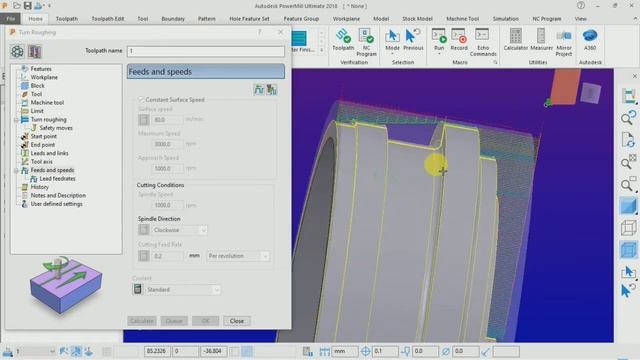
Task: Click the wireframe box view icon
Action: pos(628,228)
